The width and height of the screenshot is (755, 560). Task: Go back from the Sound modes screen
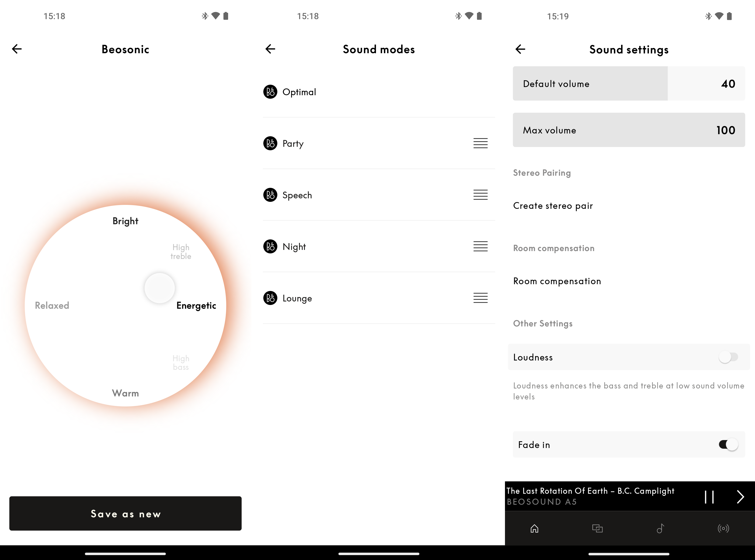[x=270, y=49]
